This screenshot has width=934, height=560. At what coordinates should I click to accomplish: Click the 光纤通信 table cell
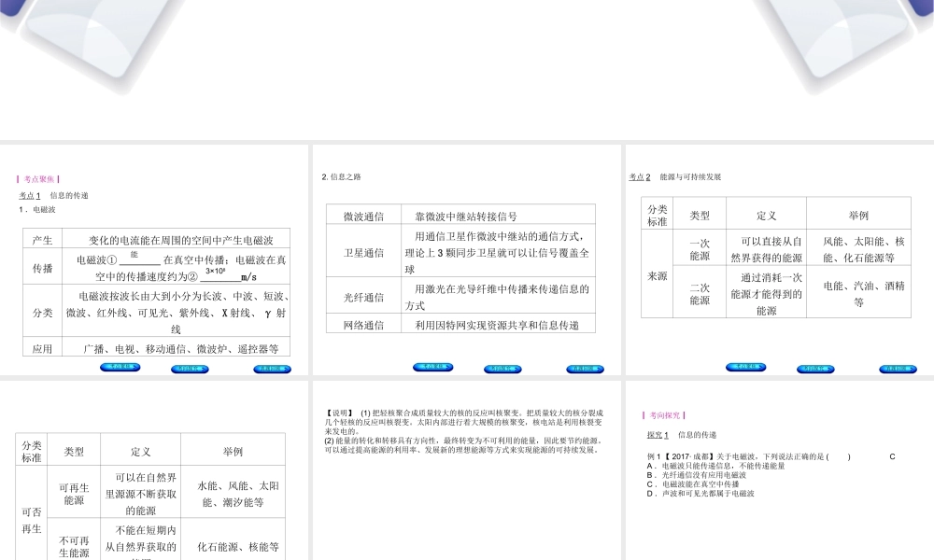[x=363, y=297]
